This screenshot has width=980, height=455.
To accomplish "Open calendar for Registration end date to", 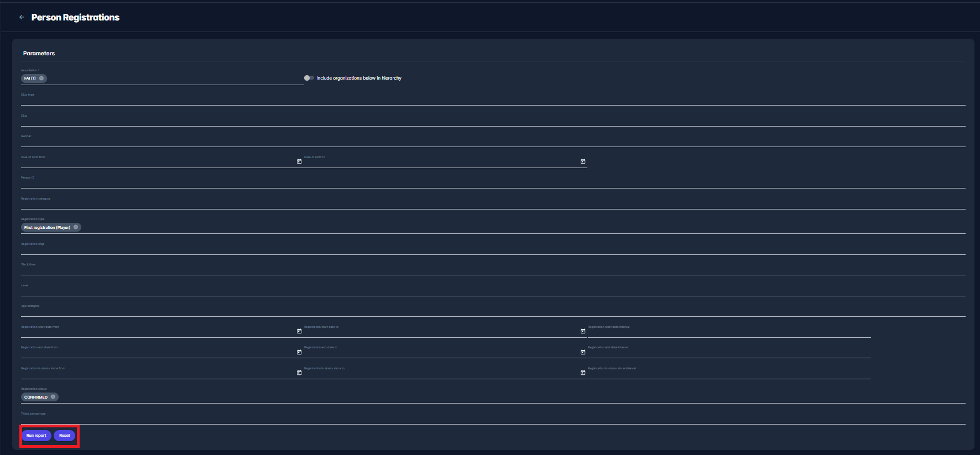I will 583,352.
